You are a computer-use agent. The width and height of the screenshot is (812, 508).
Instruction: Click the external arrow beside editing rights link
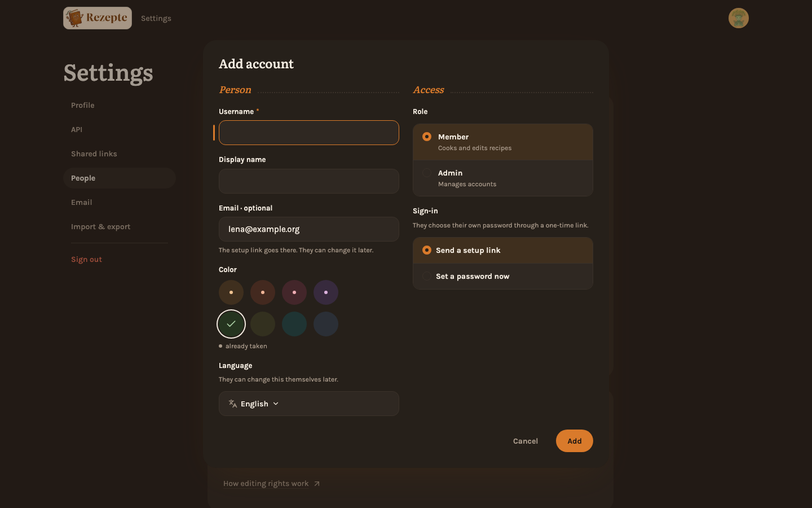tap(317, 484)
